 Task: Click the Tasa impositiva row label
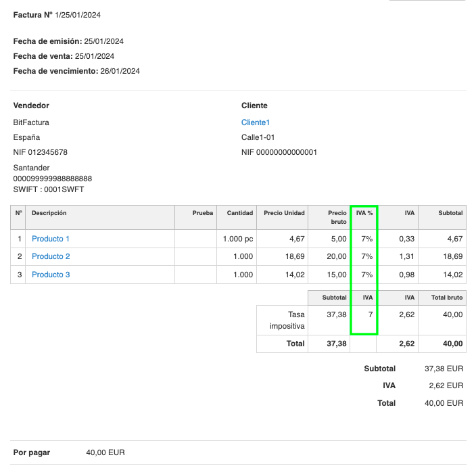[287, 319]
